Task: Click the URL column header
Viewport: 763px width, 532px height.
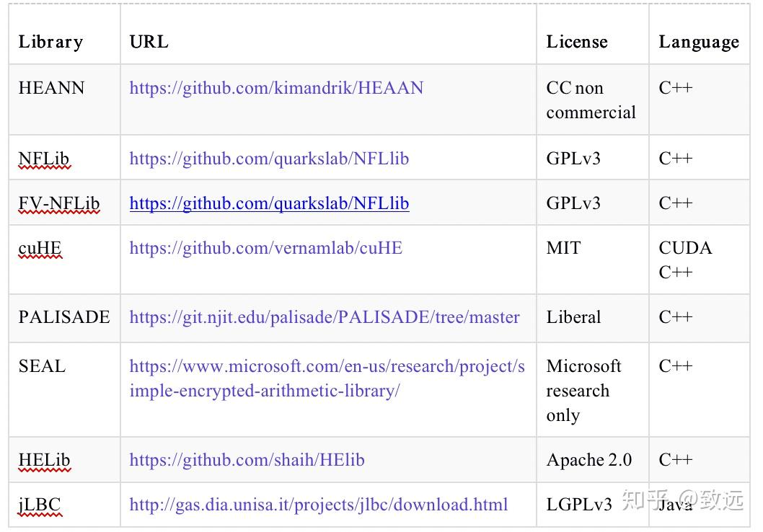Action: coord(149,42)
